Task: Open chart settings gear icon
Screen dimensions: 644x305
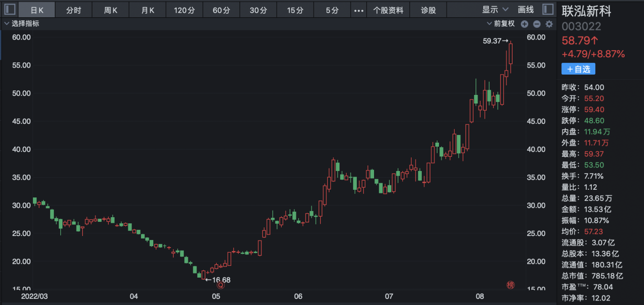Action: pos(549,24)
